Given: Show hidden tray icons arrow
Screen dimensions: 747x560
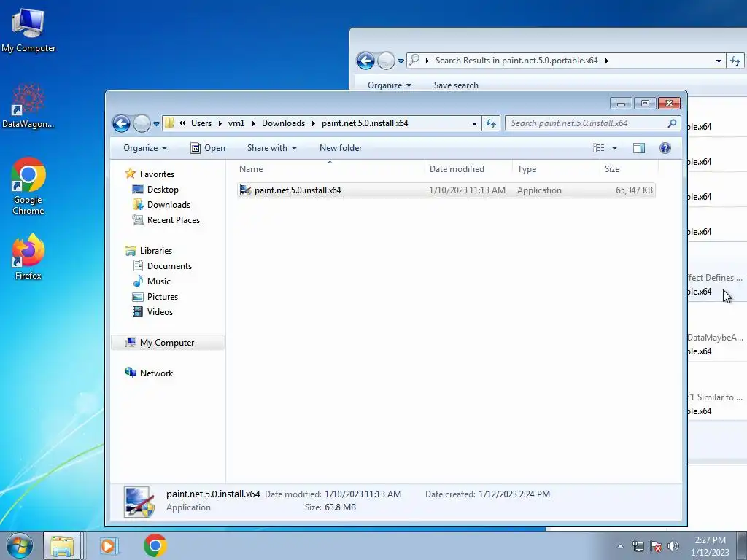Looking at the screenshot, I should 620,546.
